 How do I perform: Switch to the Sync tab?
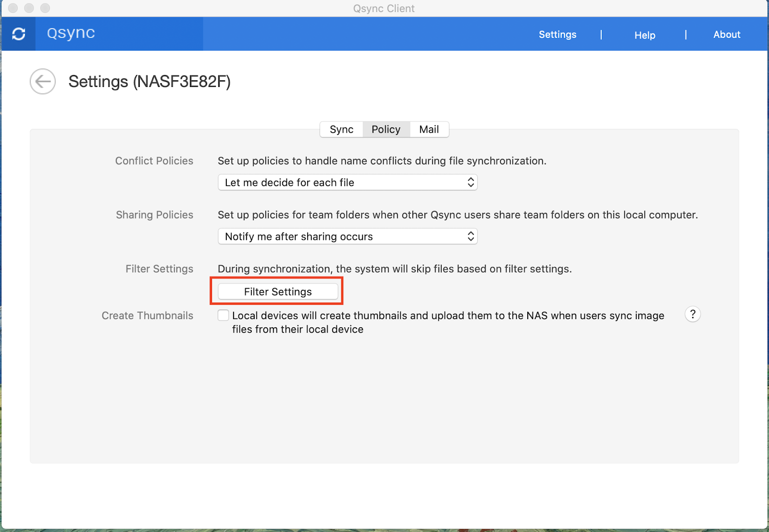pyautogui.click(x=341, y=129)
